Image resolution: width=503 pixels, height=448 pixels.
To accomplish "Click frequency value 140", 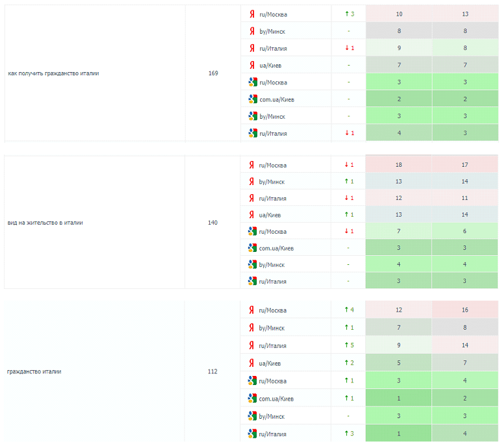I will pos(213,223).
